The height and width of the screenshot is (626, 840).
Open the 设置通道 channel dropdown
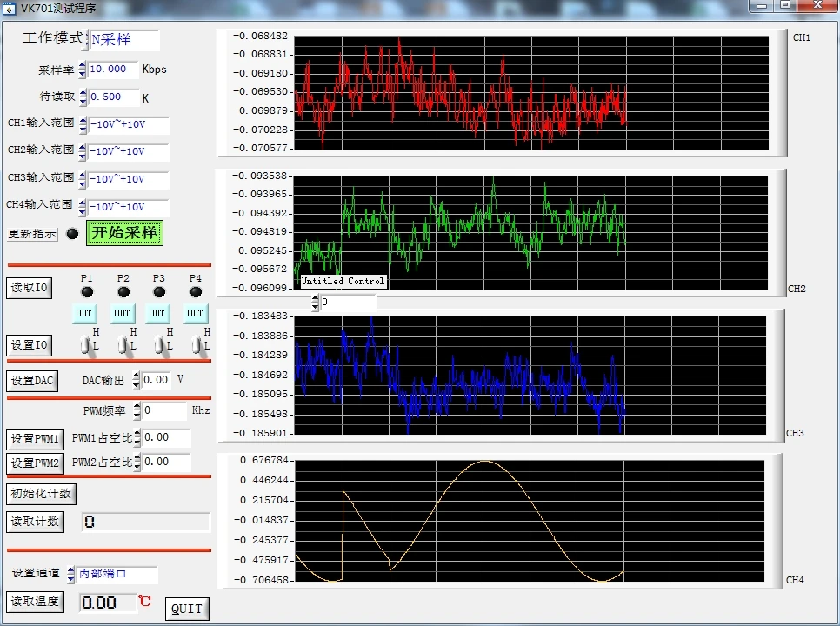(117, 574)
